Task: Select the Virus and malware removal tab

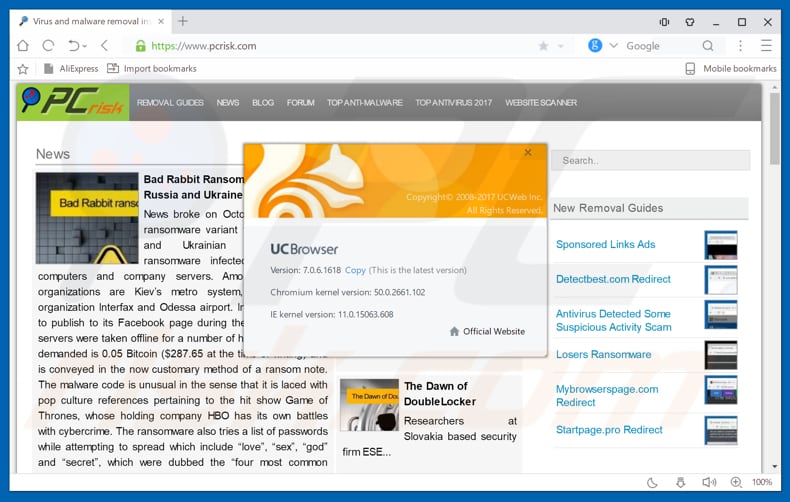Action: click(x=92, y=21)
